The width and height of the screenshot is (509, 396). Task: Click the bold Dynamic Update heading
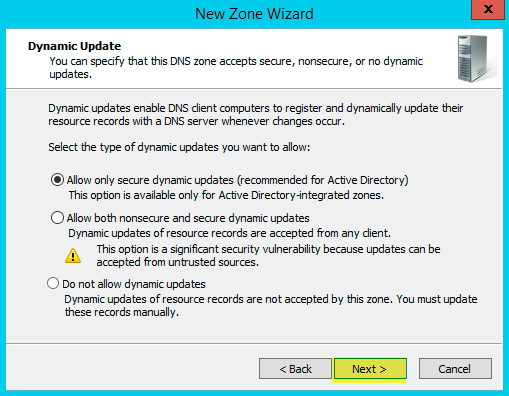(x=74, y=46)
